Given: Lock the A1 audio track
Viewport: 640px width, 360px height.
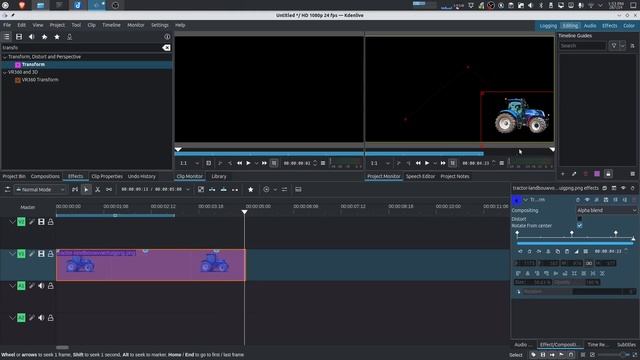Looking at the screenshot, I should (x=51, y=286).
